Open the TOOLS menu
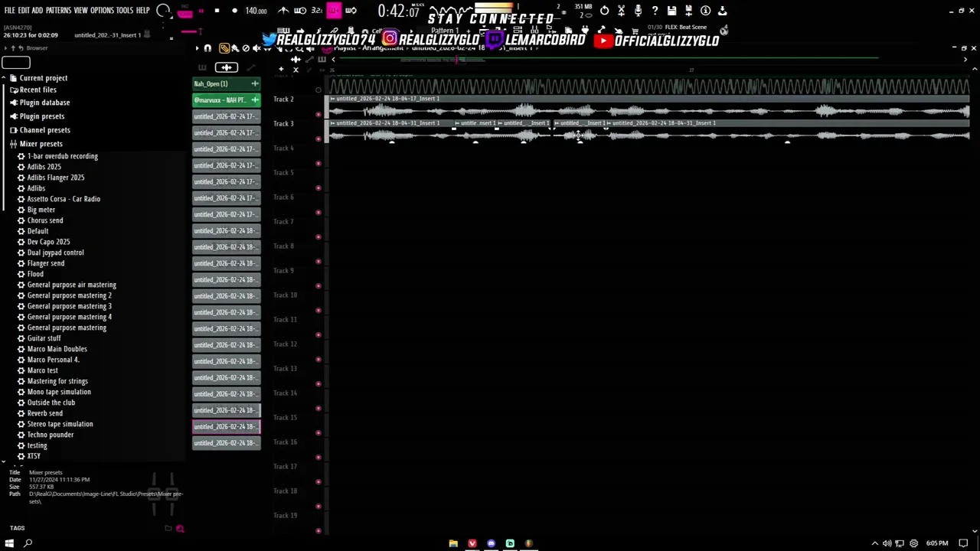This screenshot has width=980, height=551. pyautogui.click(x=125, y=11)
